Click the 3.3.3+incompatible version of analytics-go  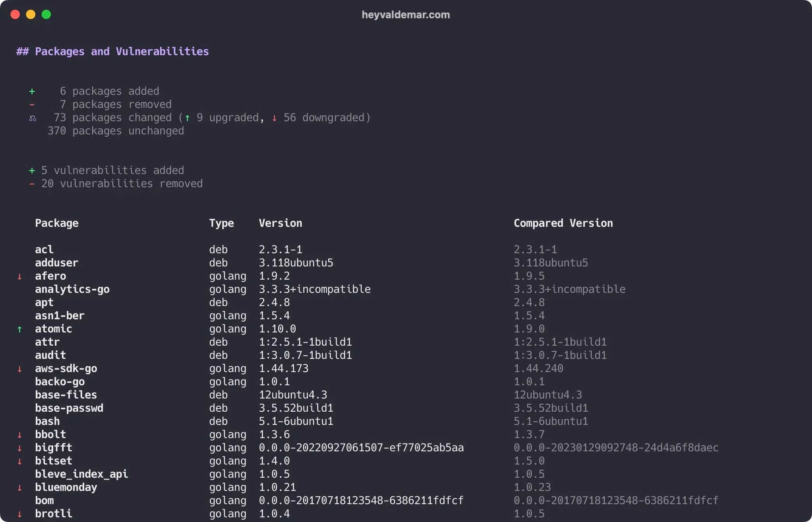click(x=315, y=289)
